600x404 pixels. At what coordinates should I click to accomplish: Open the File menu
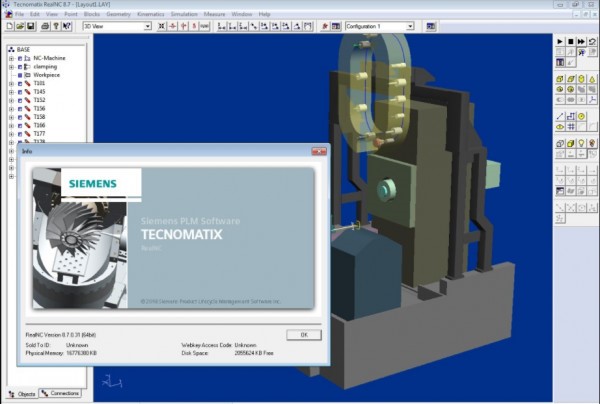[x=19, y=14]
